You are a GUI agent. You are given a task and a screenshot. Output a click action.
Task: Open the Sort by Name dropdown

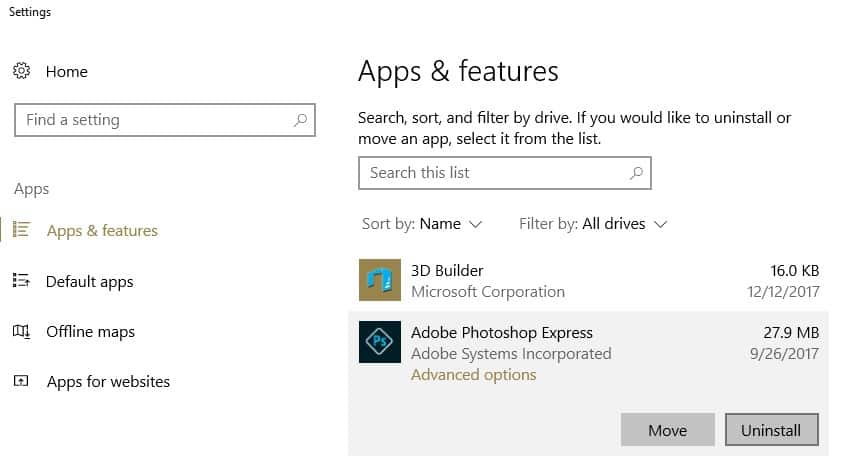pos(422,224)
